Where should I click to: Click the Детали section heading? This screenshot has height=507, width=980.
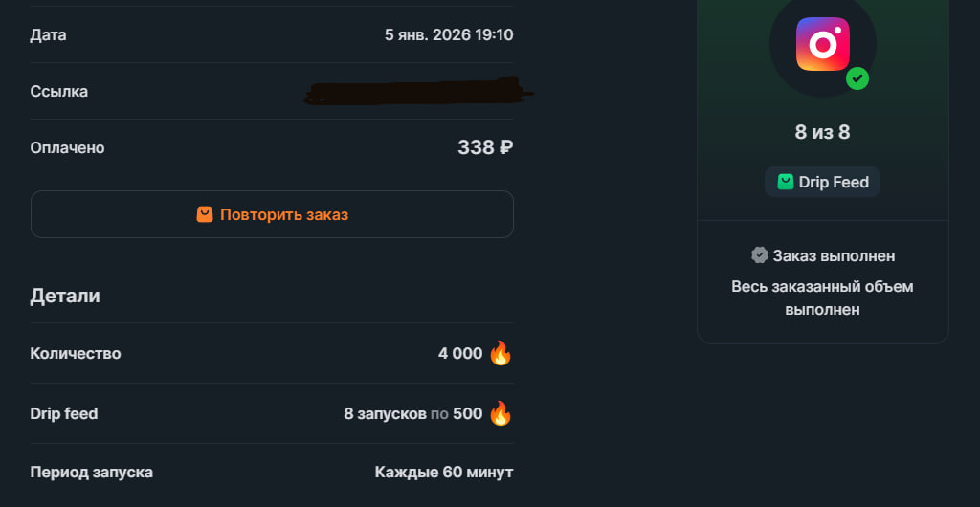tap(65, 296)
